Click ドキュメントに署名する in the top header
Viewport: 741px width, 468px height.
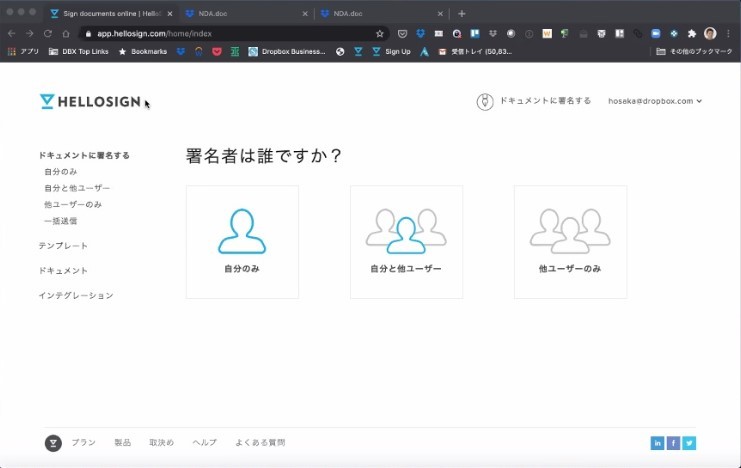coord(536,101)
